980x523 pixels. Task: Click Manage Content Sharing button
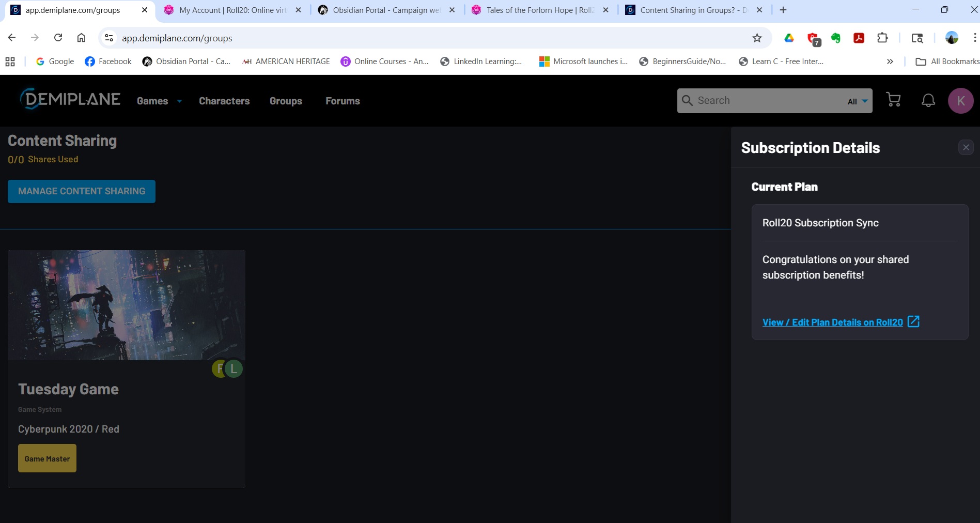pyautogui.click(x=82, y=191)
